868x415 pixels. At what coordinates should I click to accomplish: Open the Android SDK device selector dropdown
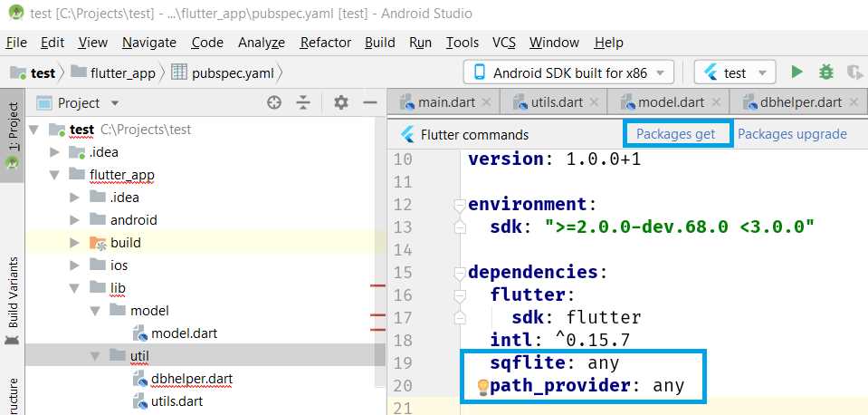568,72
